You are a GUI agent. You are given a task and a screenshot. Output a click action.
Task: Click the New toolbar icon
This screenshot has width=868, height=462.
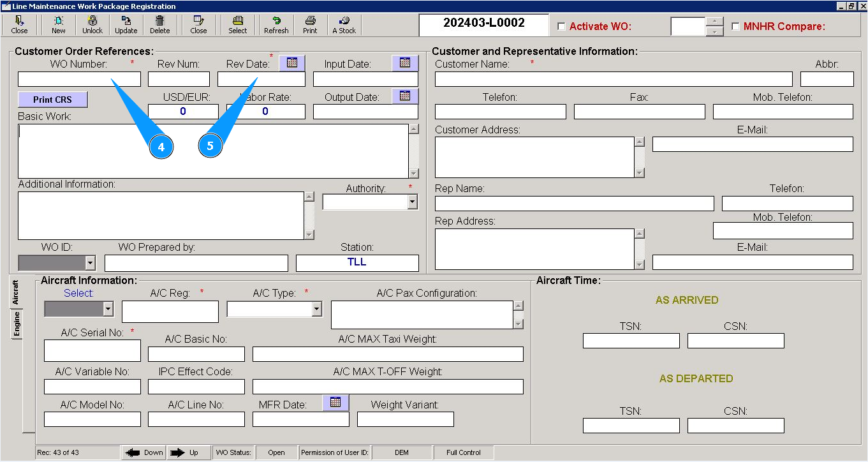58,24
